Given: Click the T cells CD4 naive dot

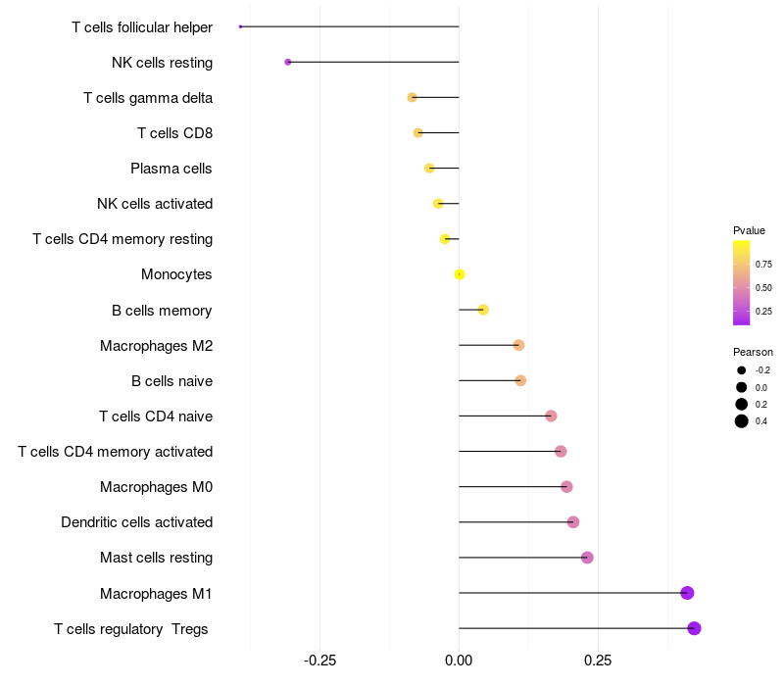Looking at the screenshot, I should coord(551,416).
